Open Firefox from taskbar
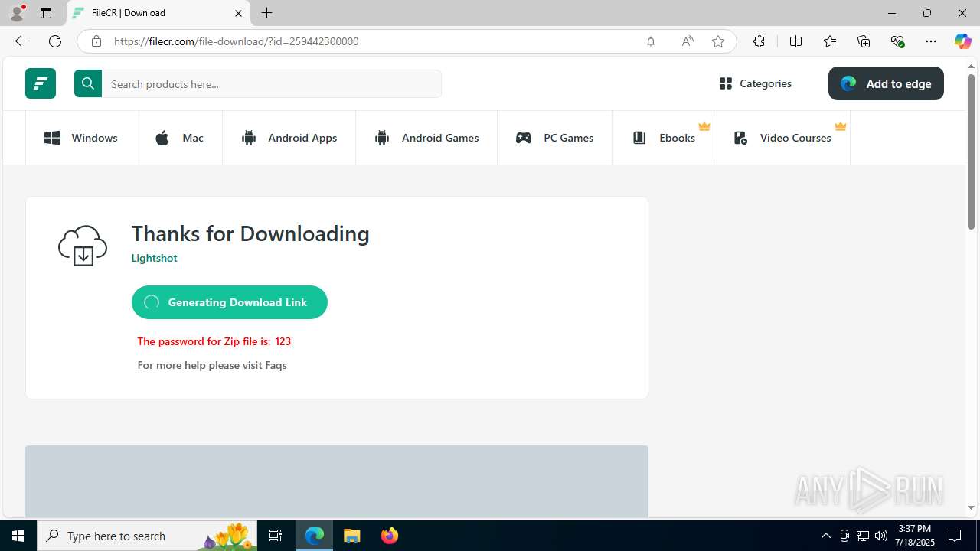 (x=390, y=536)
